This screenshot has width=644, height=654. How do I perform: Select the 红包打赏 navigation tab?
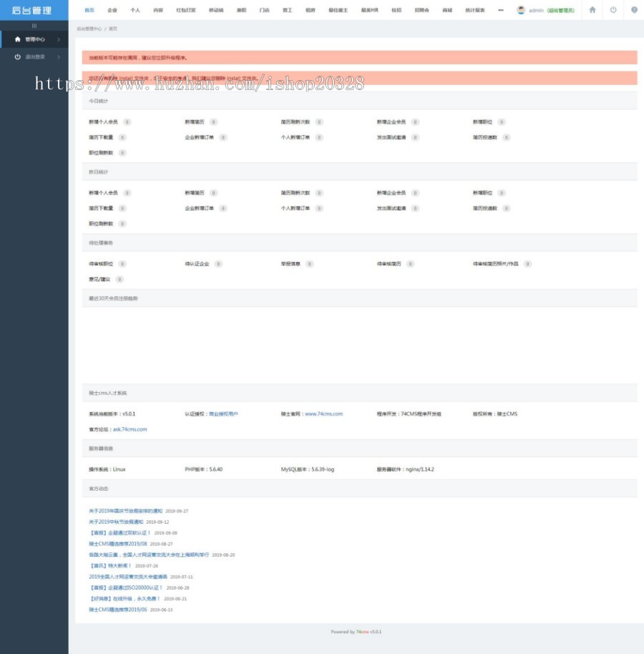186,11
